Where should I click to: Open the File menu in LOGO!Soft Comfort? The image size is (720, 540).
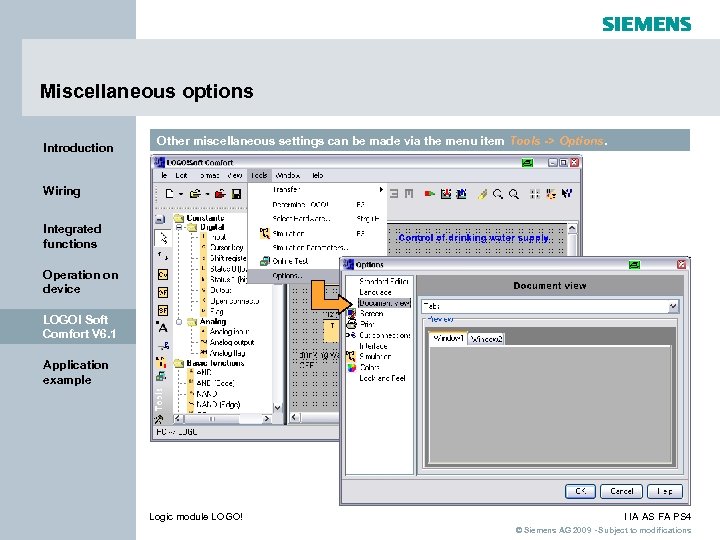pos(164,175)
